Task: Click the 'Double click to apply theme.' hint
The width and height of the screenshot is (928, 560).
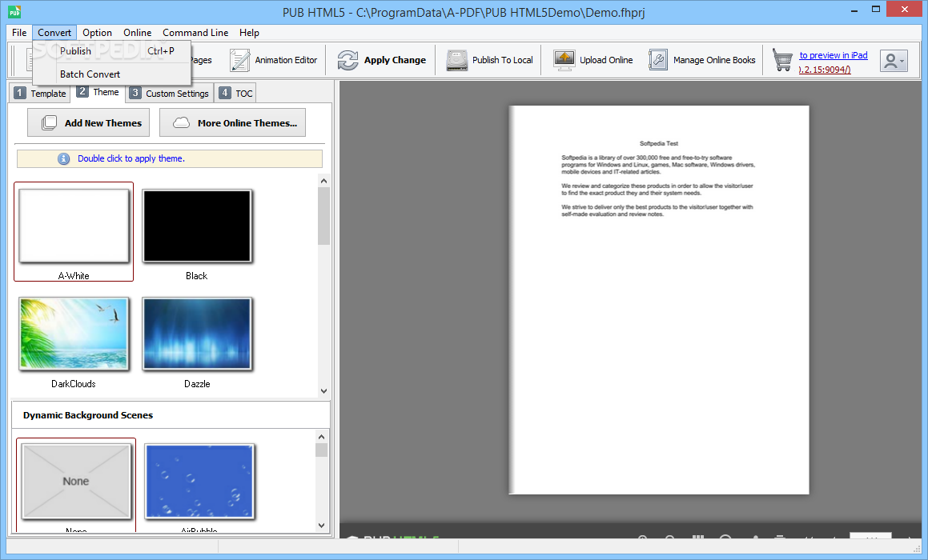Action: click(131, 158)
